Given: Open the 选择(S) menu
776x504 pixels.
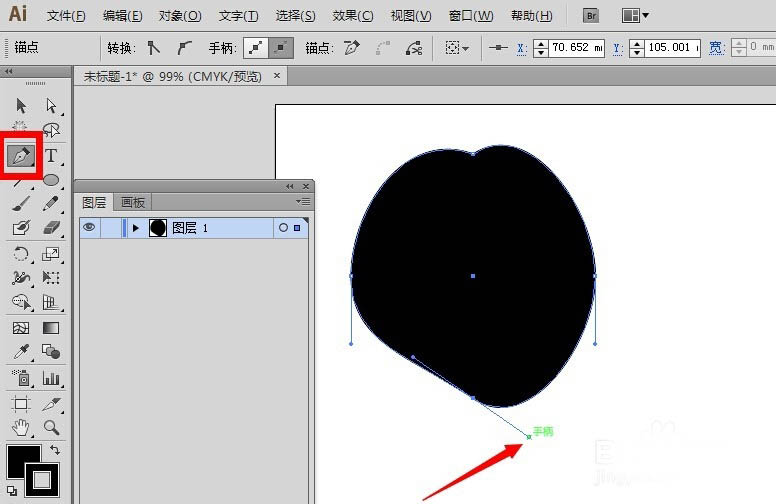Looking at the screenshot, I should 295,16.
